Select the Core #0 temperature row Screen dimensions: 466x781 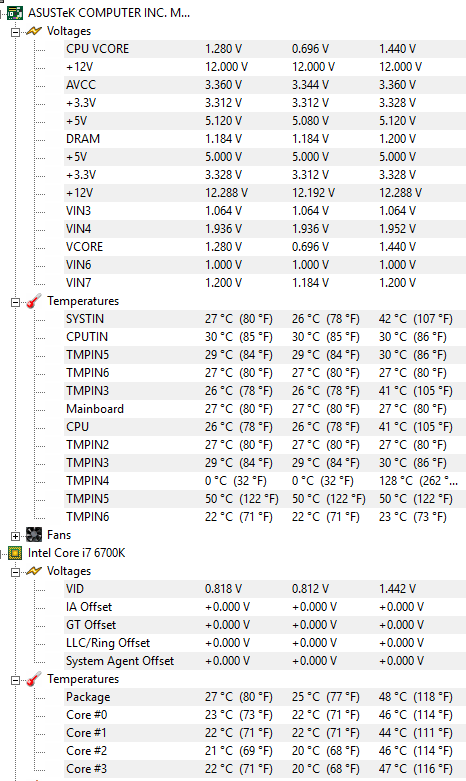263,715
